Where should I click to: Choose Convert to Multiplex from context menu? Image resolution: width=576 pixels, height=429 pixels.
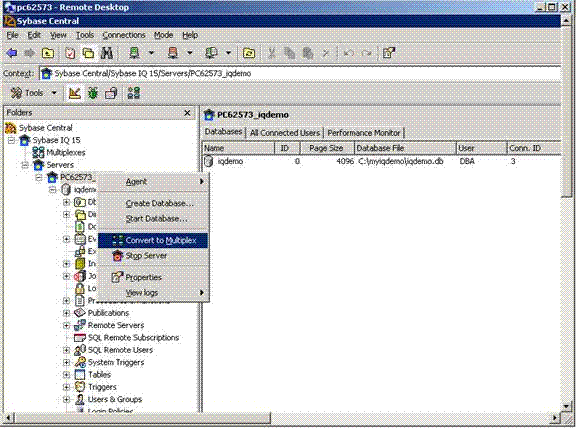(x=153, y=241)
